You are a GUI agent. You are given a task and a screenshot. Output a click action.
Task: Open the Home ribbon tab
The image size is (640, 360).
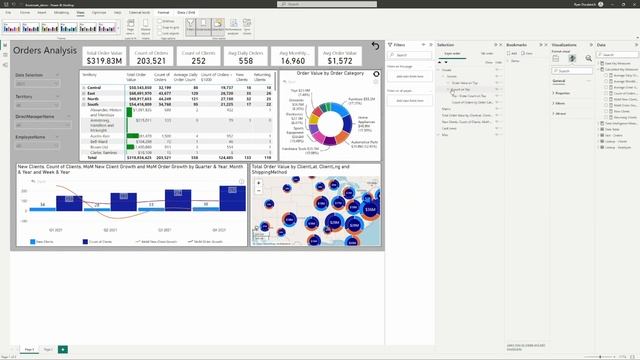pyautogui.click(x=25, y=13)
